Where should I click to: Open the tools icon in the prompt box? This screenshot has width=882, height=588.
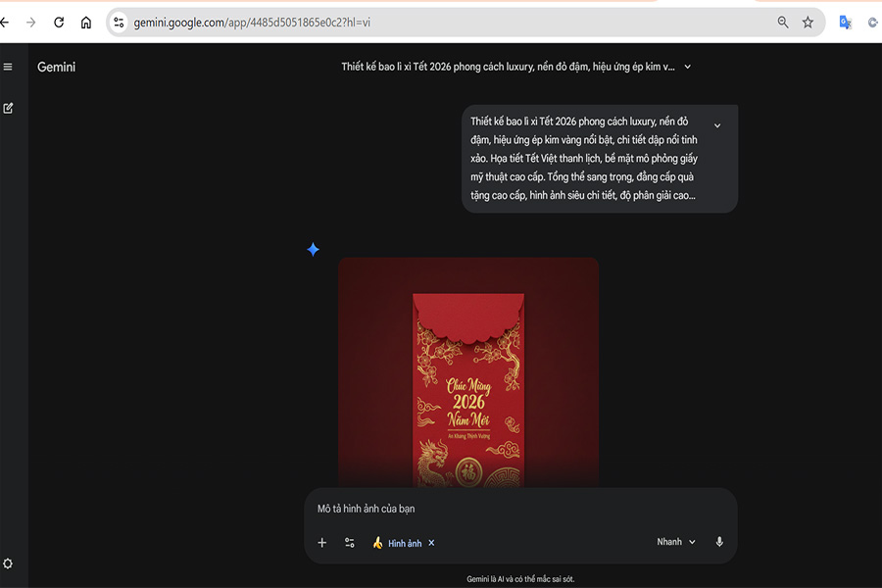click(350, 543)
